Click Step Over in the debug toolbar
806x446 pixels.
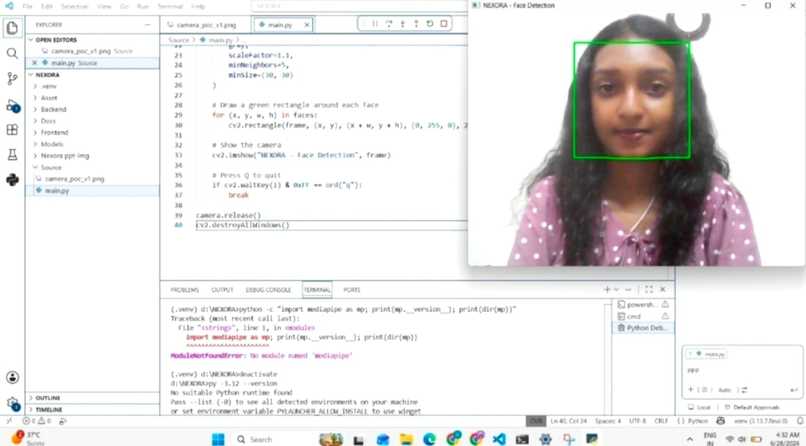coord(389,24)
